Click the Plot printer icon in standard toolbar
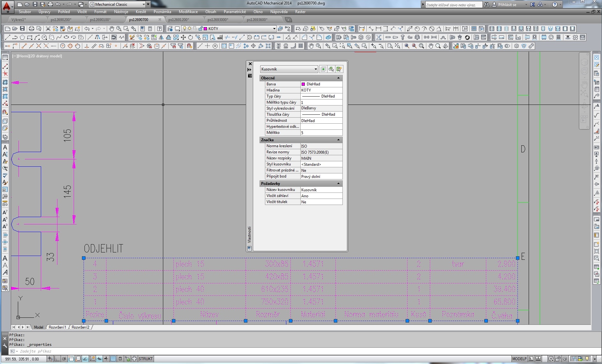 (x=31, y=29)
